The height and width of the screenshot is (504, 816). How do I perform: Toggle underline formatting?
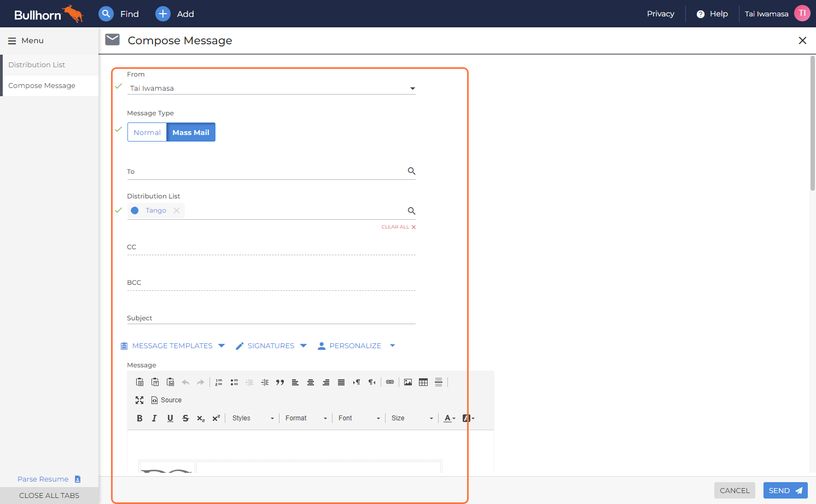(x=170, y=418)
